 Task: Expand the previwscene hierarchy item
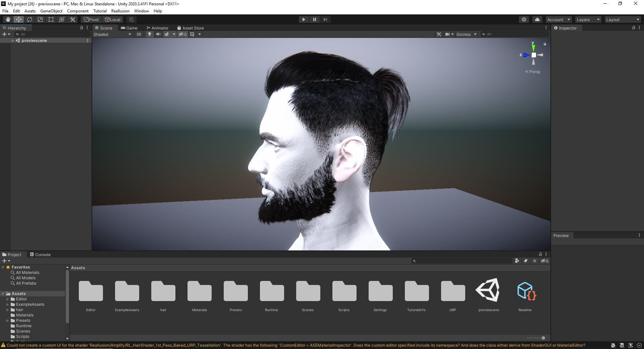pyautogui.click(x=13, y=41)
